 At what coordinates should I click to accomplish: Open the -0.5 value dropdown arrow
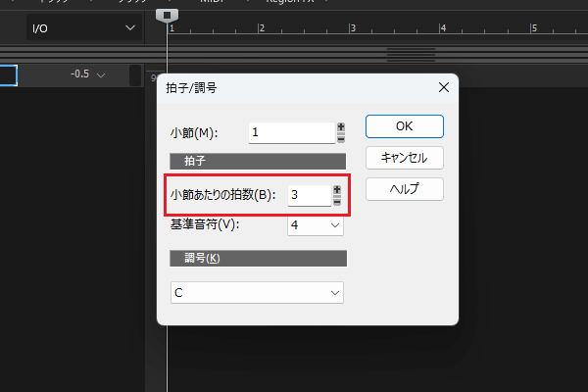click(x=101, y=75)
